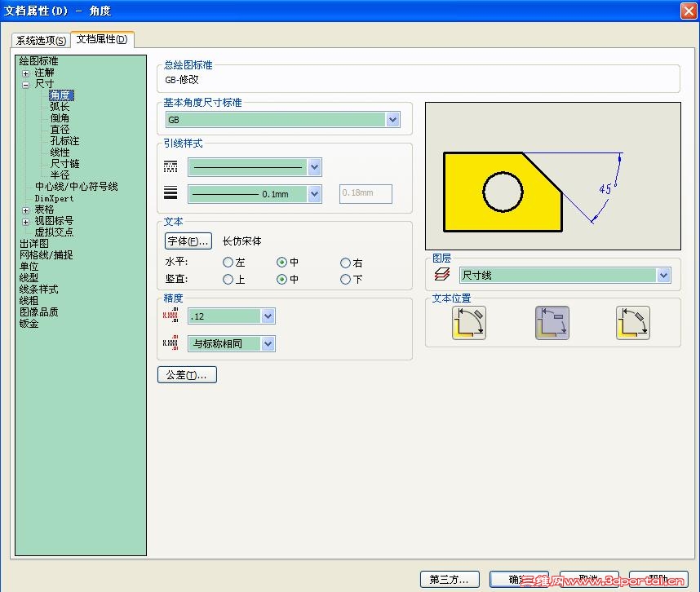Expand the 表格 tree node

[x=26, y=210]
